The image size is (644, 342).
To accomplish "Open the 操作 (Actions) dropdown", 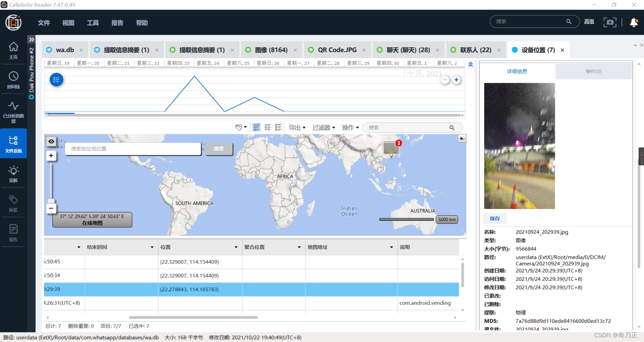I will (x=350, y=127).
